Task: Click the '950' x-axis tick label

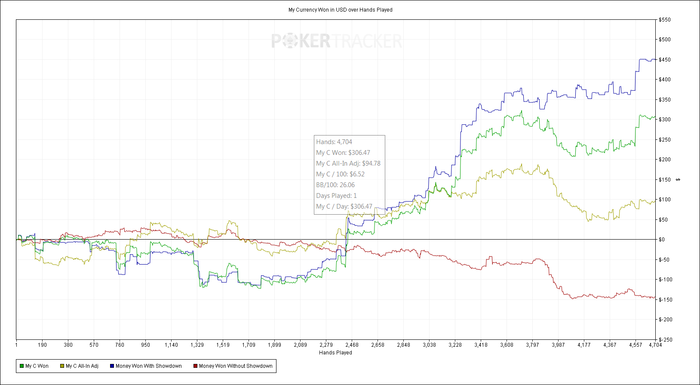Action: pyautogui.click(x=145, y=345)
